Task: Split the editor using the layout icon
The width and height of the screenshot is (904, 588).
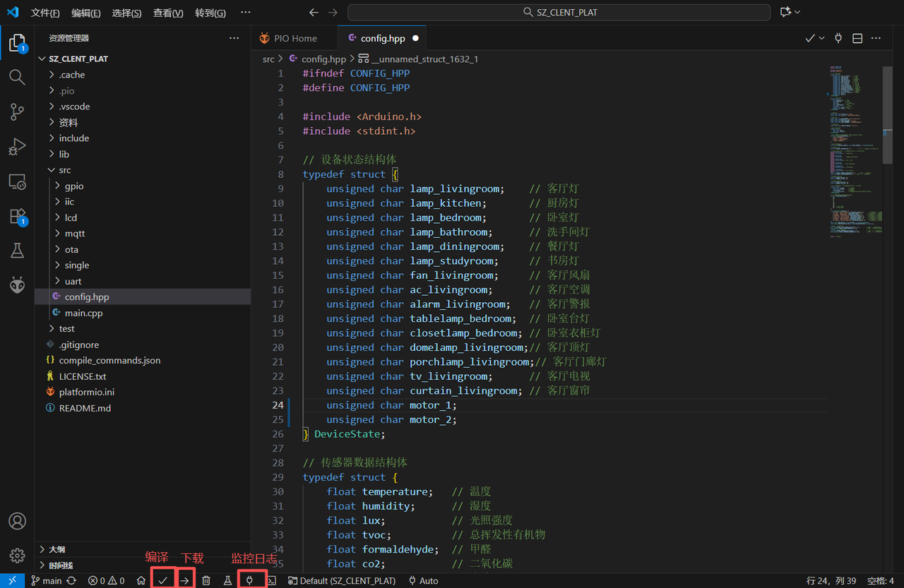Action: click(857, 38)
